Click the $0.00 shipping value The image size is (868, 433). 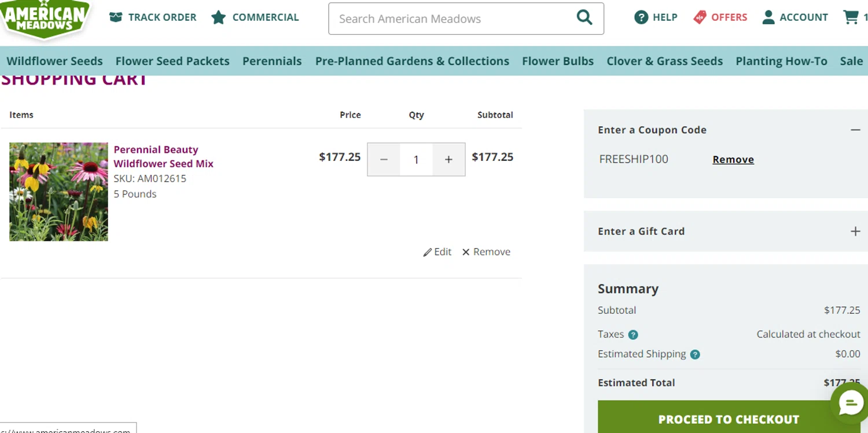pos(848,354)
